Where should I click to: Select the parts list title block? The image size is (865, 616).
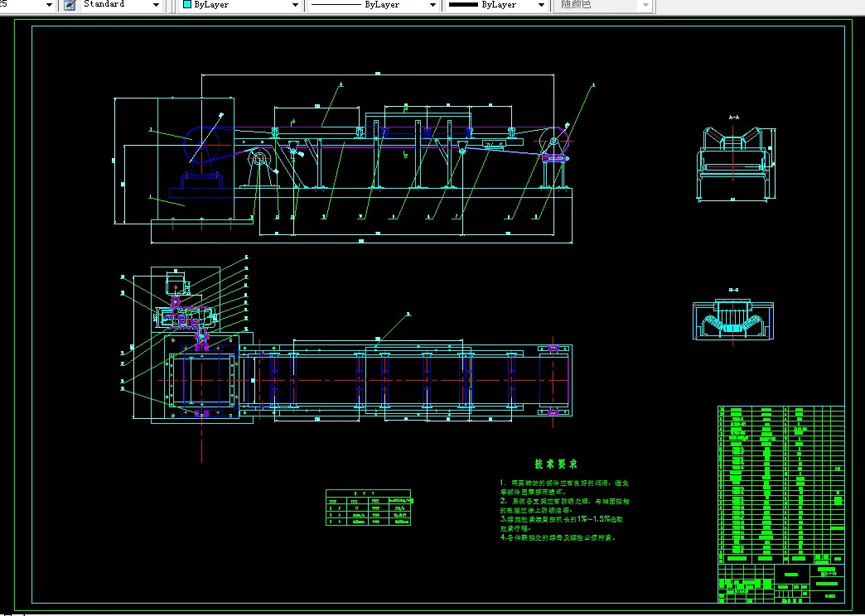click(781, 504)
